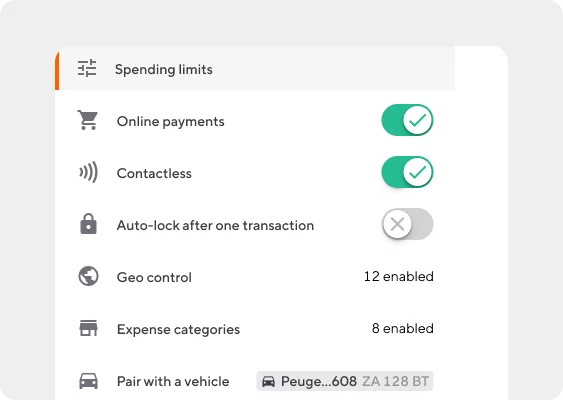Click the Contactless label

tap(154, 173)
